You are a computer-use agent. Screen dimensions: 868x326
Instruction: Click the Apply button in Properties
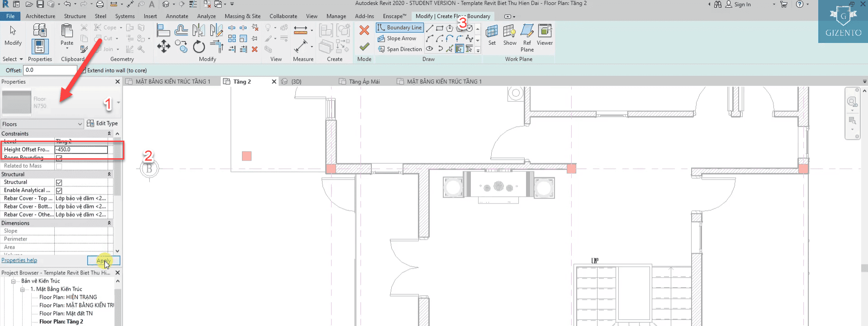[x=104, y=260]
